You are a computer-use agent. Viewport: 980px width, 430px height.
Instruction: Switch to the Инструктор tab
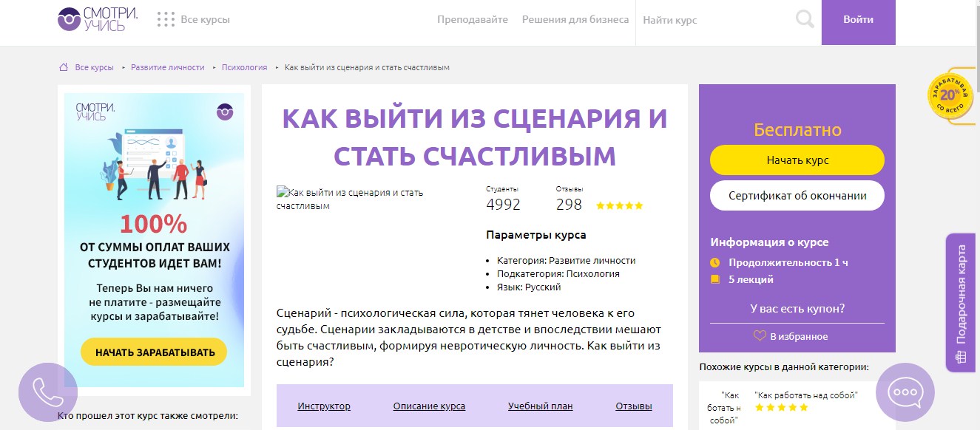tap(324, 406)
